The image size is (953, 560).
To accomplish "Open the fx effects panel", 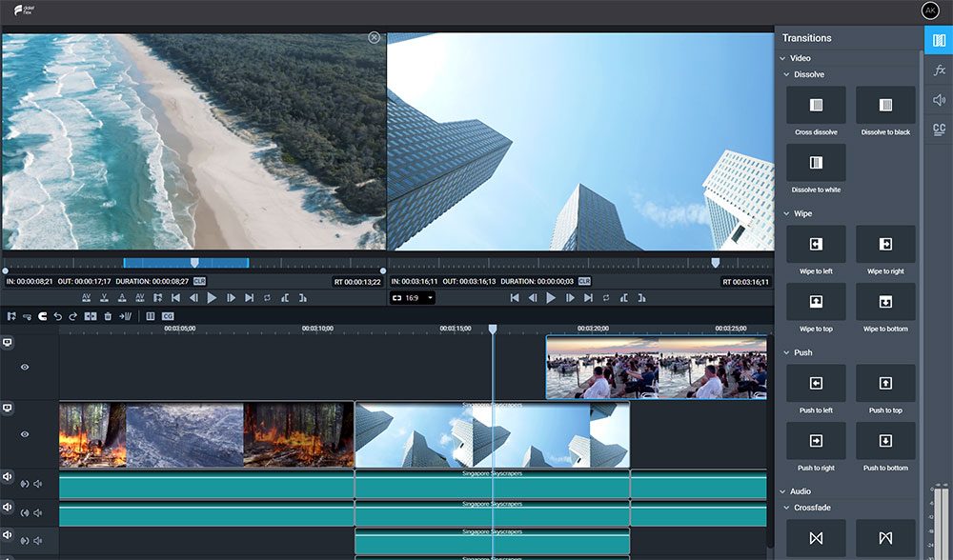I will click(x=938, y=69).
